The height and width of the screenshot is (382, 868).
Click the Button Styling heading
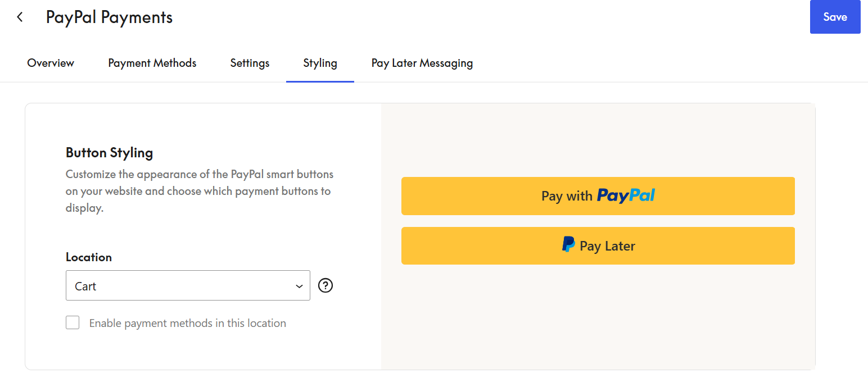(109, 152)
